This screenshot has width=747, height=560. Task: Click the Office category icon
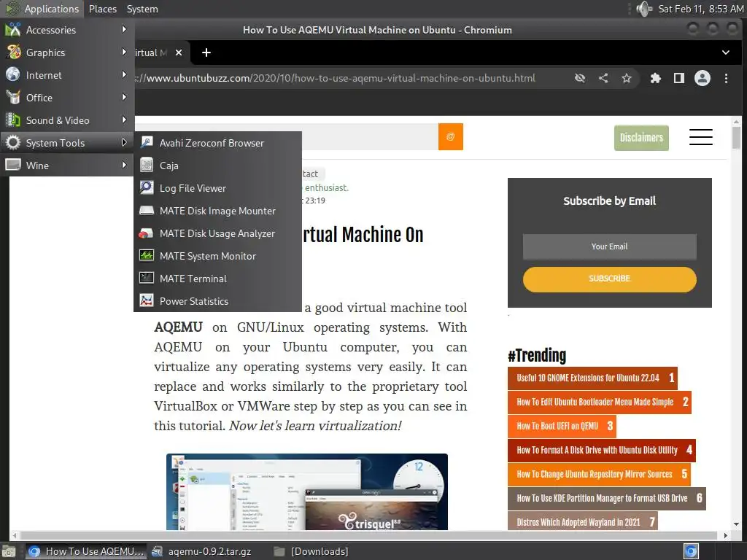13,97
